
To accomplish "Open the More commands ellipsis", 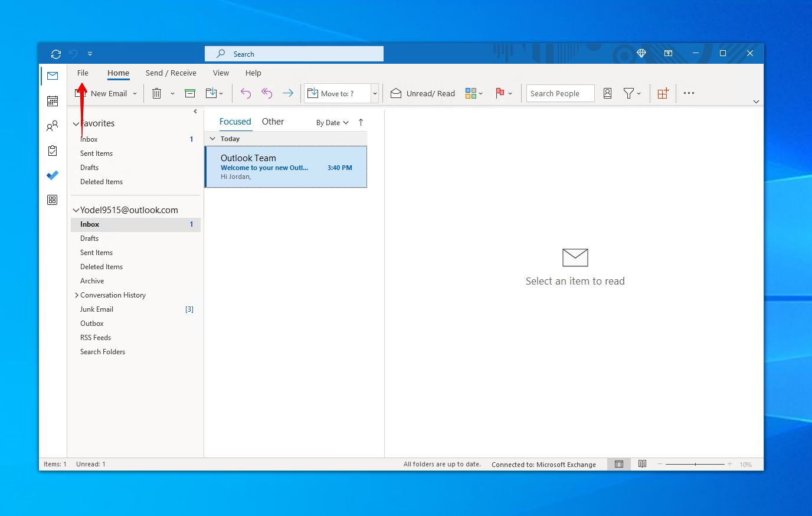I will click(689, 93).
